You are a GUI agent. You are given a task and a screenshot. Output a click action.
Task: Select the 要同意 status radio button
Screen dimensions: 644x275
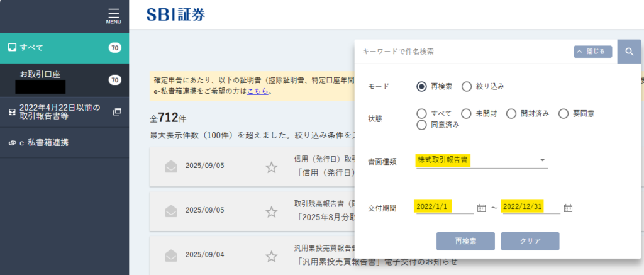pyautogui.click(x=563, y=114)
